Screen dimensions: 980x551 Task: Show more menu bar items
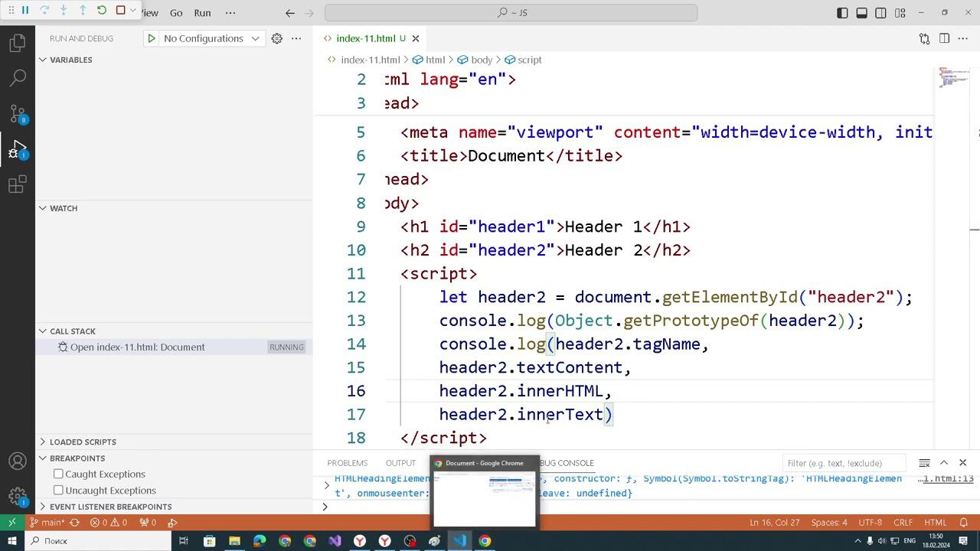pyautogui.click(x=230, y=13)
